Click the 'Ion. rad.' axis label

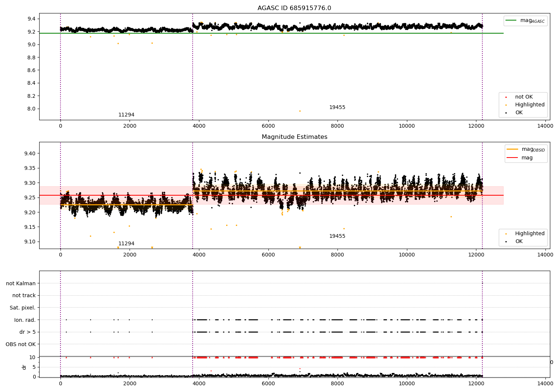coord(25,320)
